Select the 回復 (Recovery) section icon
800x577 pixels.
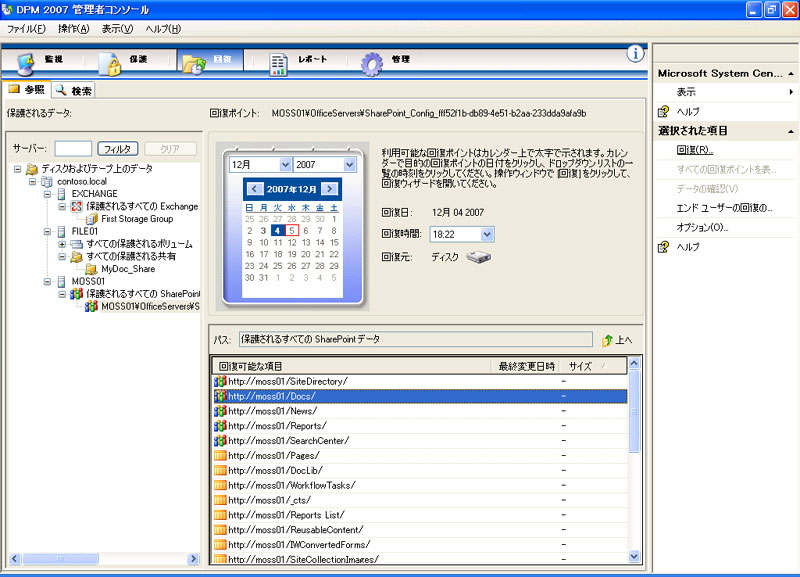[x=194, y=64]
